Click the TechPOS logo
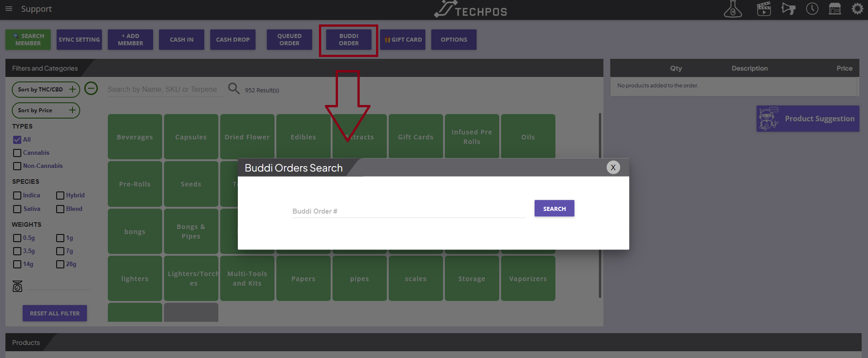The width and height of the screenshot is (868, 358). [x=471, y=9]
